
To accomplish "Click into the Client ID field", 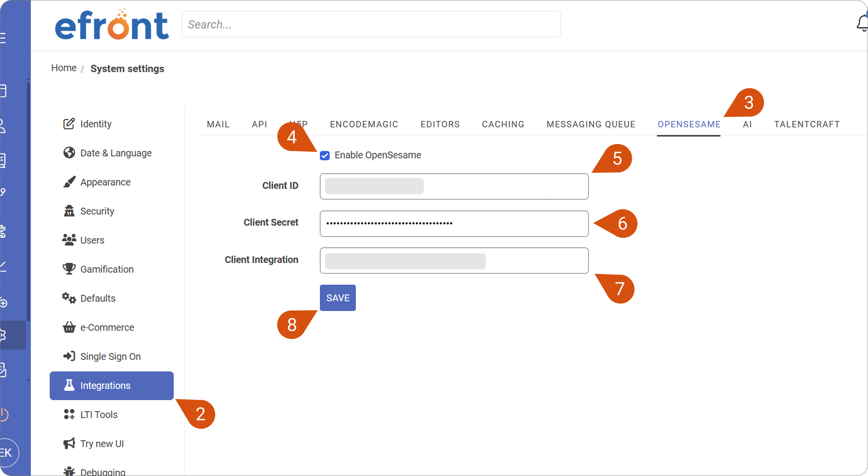I will click(454, 186).
